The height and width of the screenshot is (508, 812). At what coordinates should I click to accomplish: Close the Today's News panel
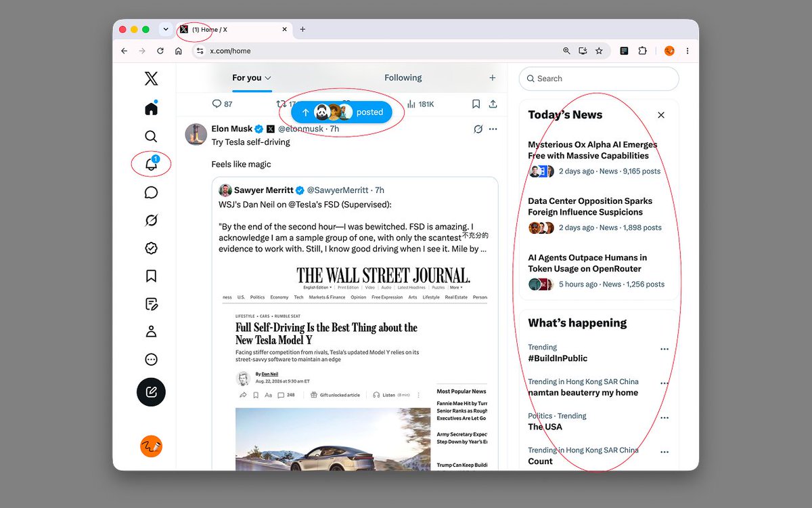coord(661,115)
